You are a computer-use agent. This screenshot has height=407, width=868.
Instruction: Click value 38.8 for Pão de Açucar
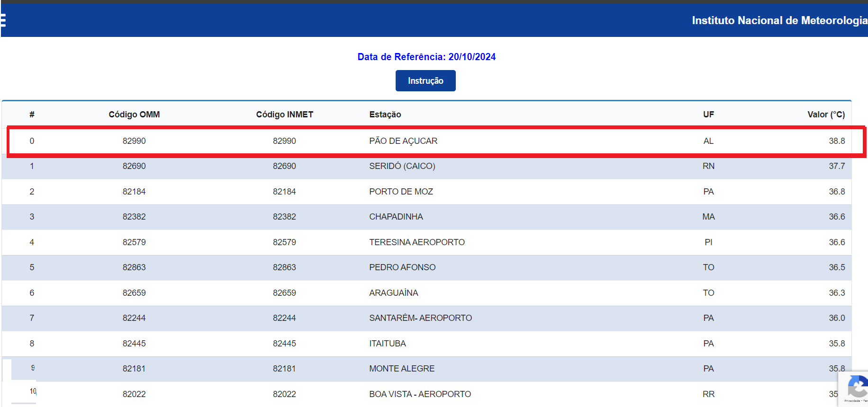click(x=837, y=141)
